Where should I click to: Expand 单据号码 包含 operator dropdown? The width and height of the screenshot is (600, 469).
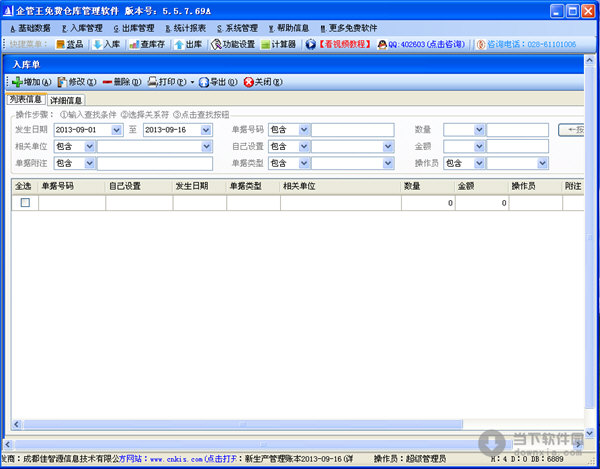click(x=304, y=130)
